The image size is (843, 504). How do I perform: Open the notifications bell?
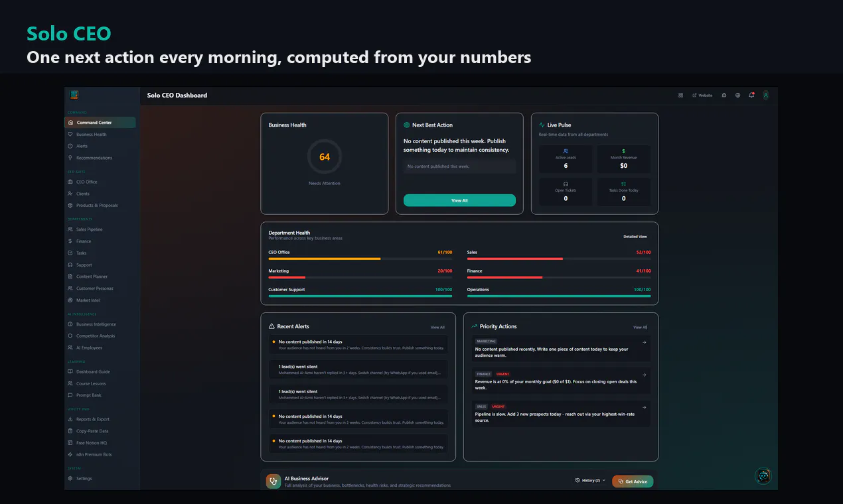[x=751, y=95]
